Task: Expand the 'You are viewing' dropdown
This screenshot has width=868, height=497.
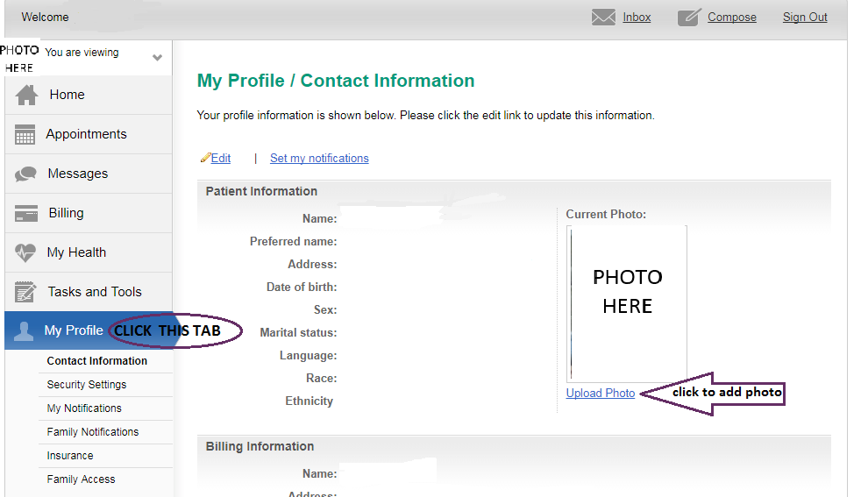Action: [x=157, y=58]
